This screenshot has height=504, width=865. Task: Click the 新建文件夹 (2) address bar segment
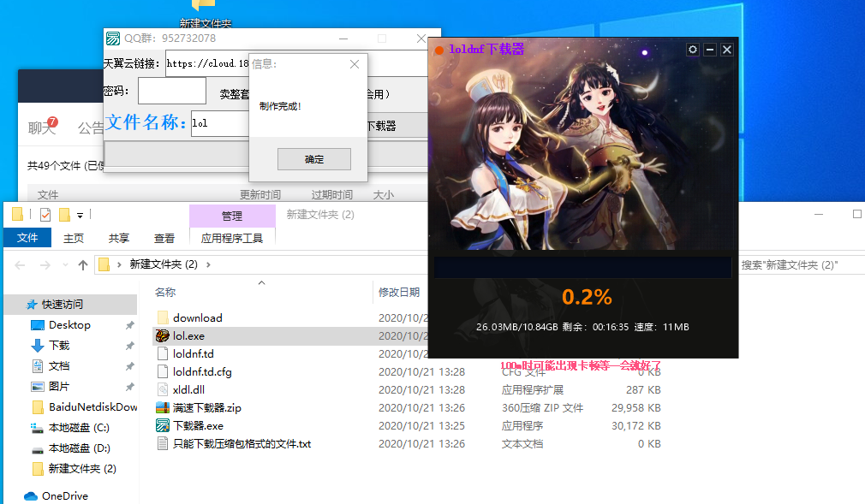pos(164,264)
